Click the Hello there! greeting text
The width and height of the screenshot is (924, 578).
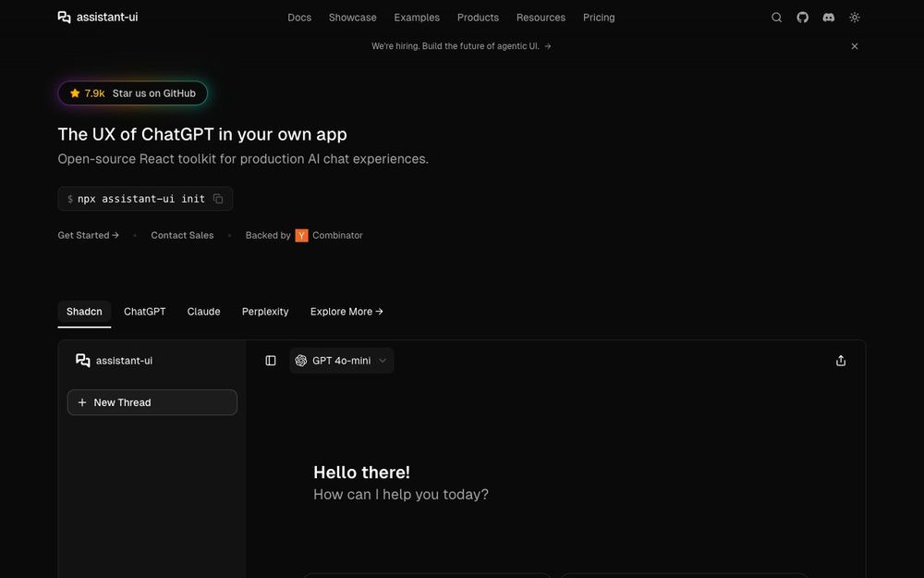(x=362, y=473)
